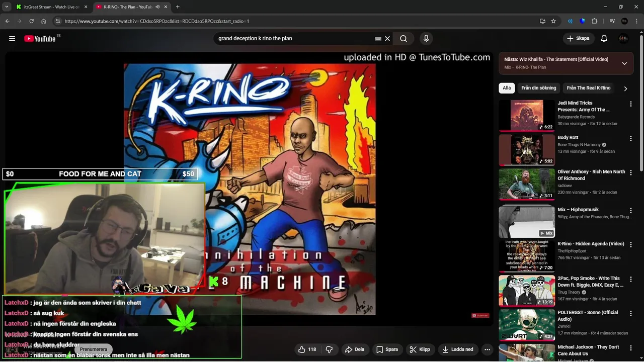Open the media control music-note icon
644x362 pixels.
612,21
